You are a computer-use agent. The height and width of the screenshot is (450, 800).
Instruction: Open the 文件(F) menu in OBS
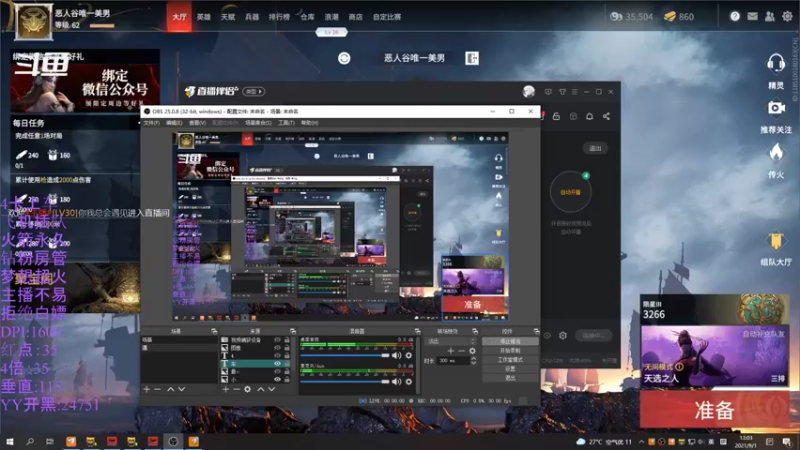(x=152, y=123)
